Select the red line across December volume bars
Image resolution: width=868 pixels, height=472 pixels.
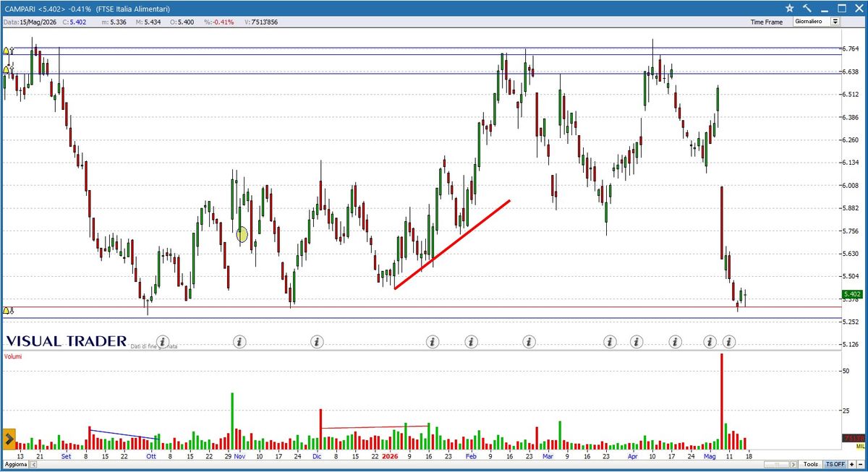[x=375, y=427]
